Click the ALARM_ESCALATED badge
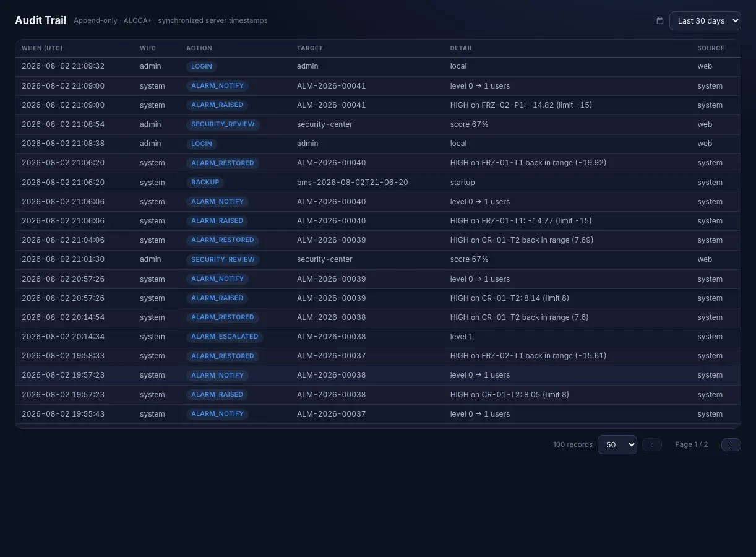756x557 pixels. pos(225,337)
